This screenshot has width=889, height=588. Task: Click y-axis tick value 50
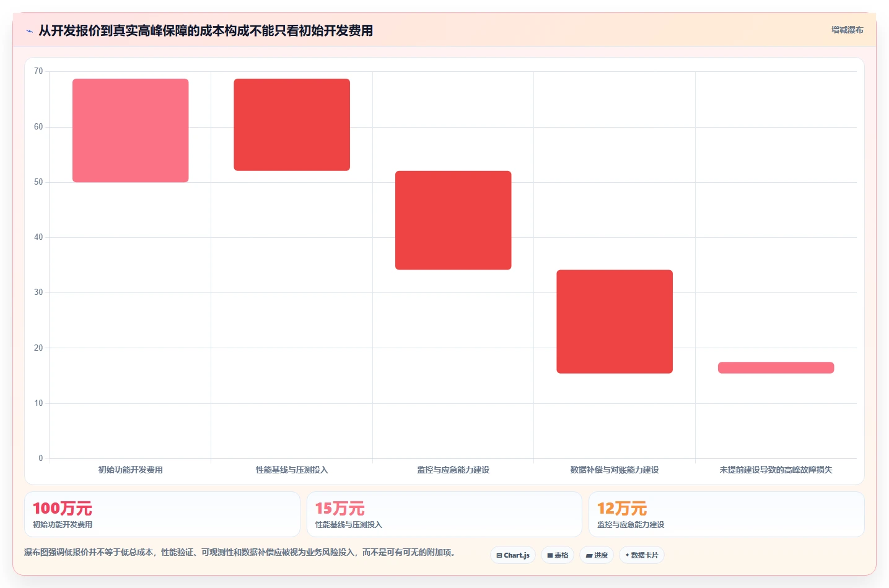[38, 182]
